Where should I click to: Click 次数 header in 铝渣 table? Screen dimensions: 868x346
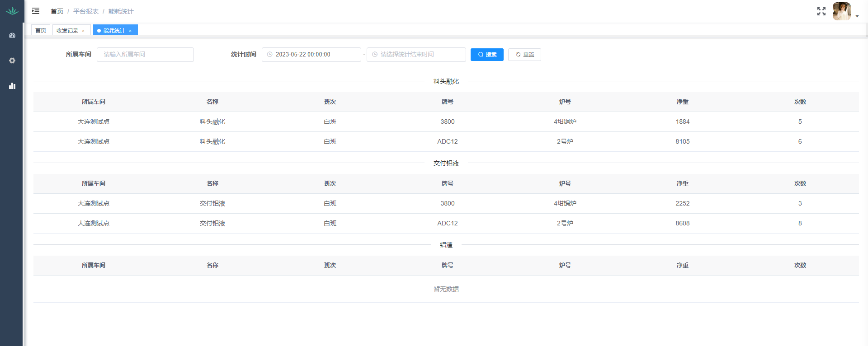tap(800, 266)
